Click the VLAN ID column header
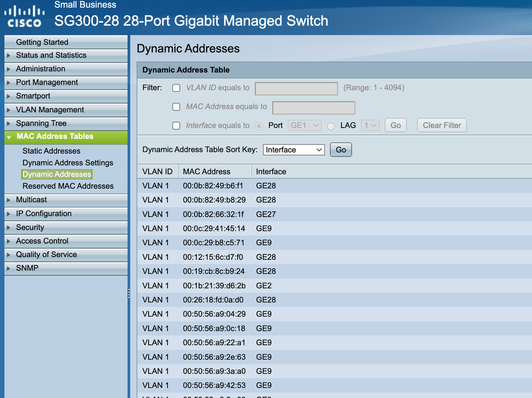The image size is (532, 398). (157, 172)
